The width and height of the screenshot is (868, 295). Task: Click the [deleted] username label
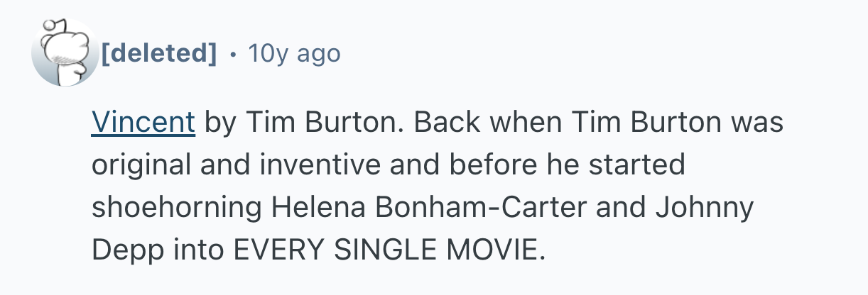(x=159, y=52)
